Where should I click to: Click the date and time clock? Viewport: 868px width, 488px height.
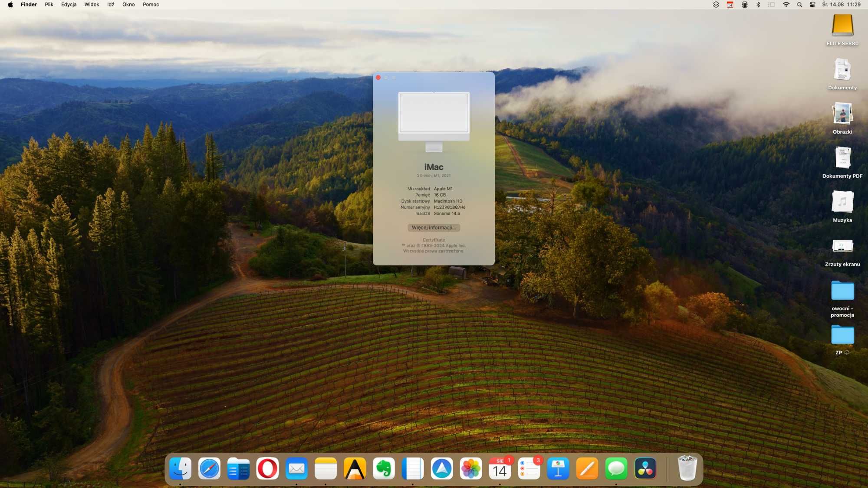(841, 4)
